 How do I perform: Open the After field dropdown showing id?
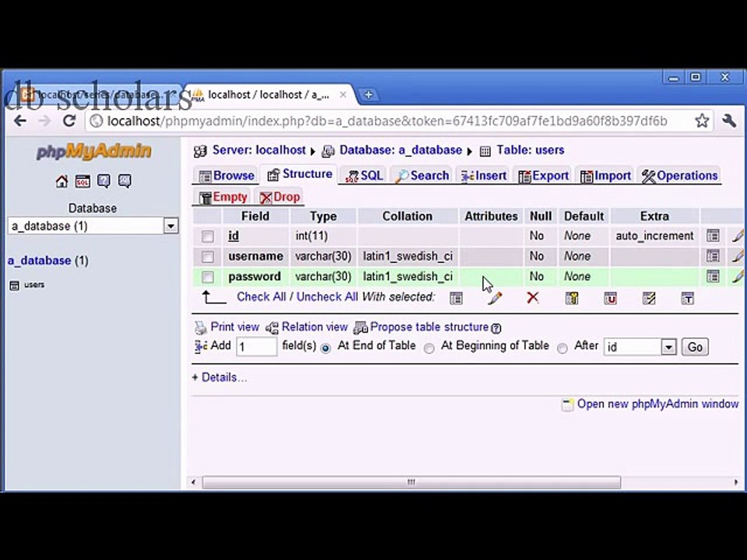coord(640,347)
